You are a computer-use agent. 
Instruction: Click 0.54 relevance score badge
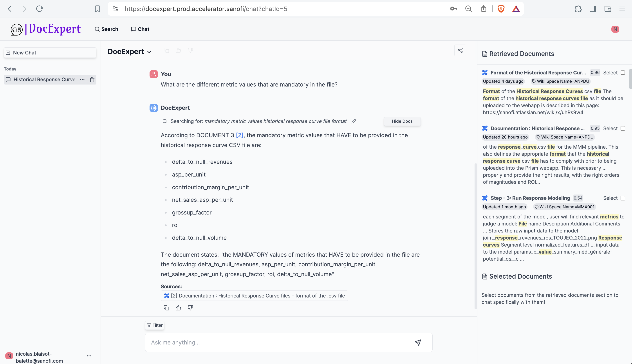pyautogui.click(x=578, y=198)
